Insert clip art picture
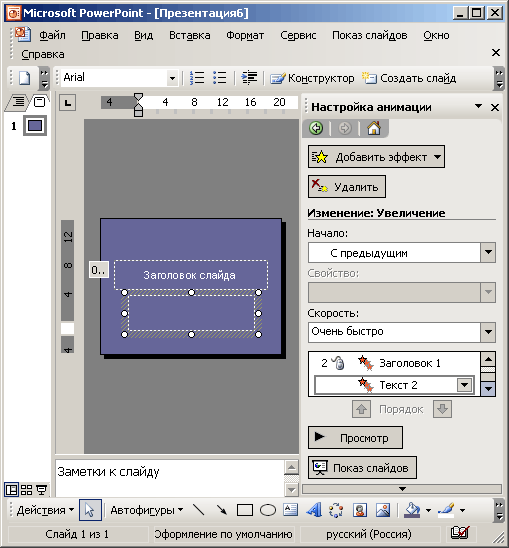Image resolution: width=509 pixels, height=548 pixels. tap(359, 510)
